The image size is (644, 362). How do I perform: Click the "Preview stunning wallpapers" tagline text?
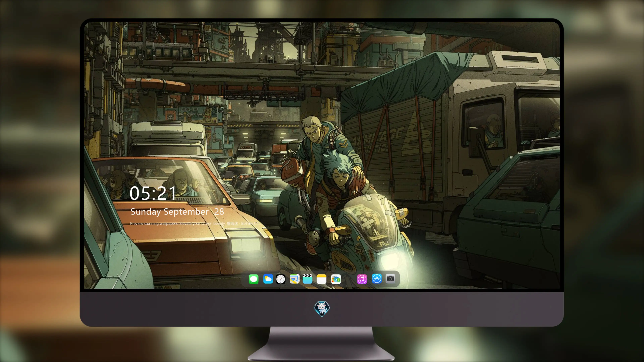pos(195,223)
